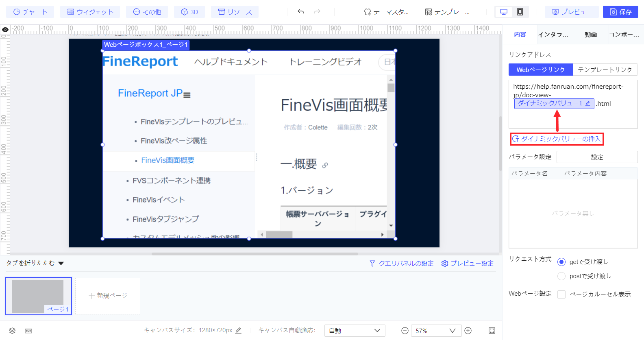This screenshot has width=644, height=340.
Task: Click the パラメータ設定 設定 button
Action: point(597,157)
